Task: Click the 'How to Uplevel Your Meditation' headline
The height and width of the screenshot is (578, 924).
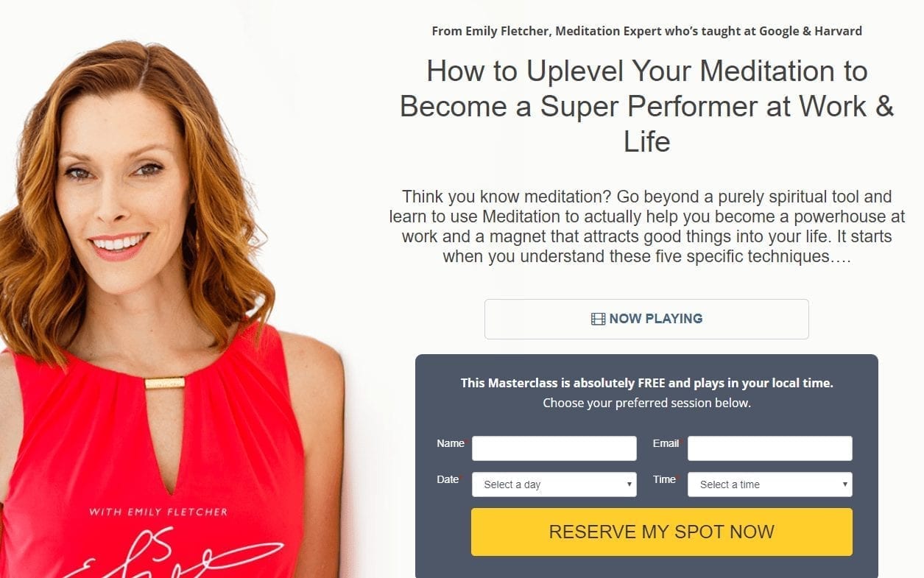Action: click(x=646, y=106)
